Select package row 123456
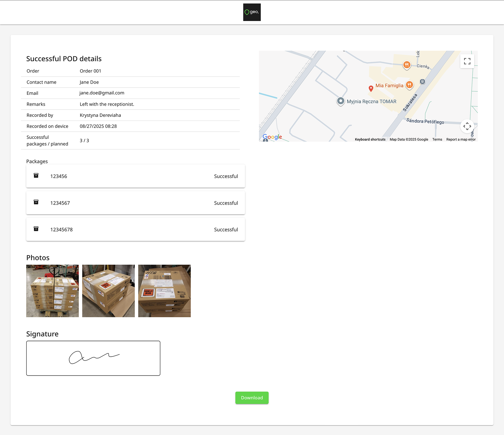 (135, 176)
